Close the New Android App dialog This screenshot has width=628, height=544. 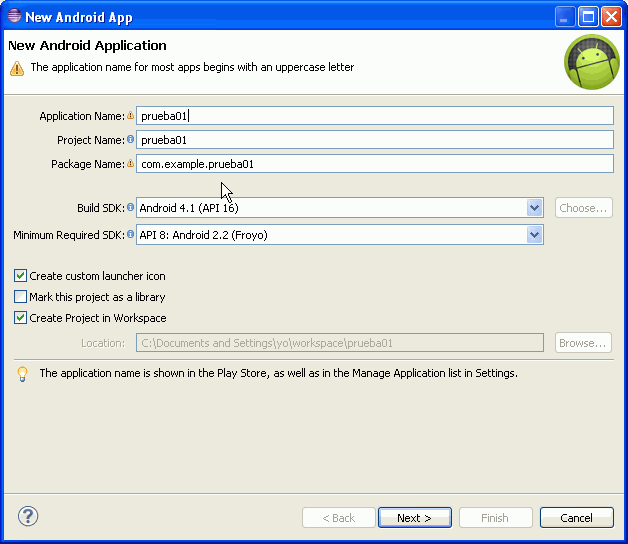click(611, 17)
